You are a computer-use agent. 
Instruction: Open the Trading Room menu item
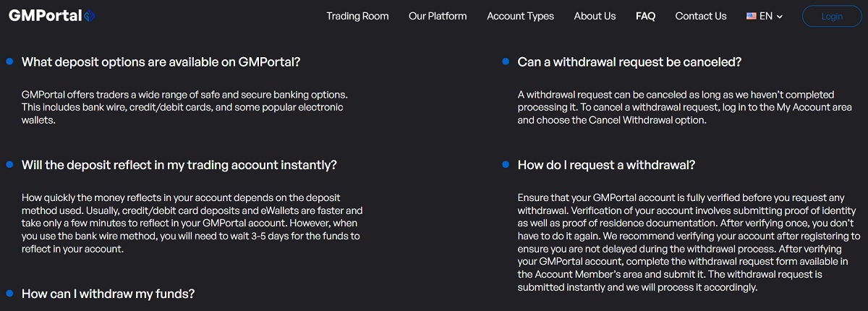[357, 16]
